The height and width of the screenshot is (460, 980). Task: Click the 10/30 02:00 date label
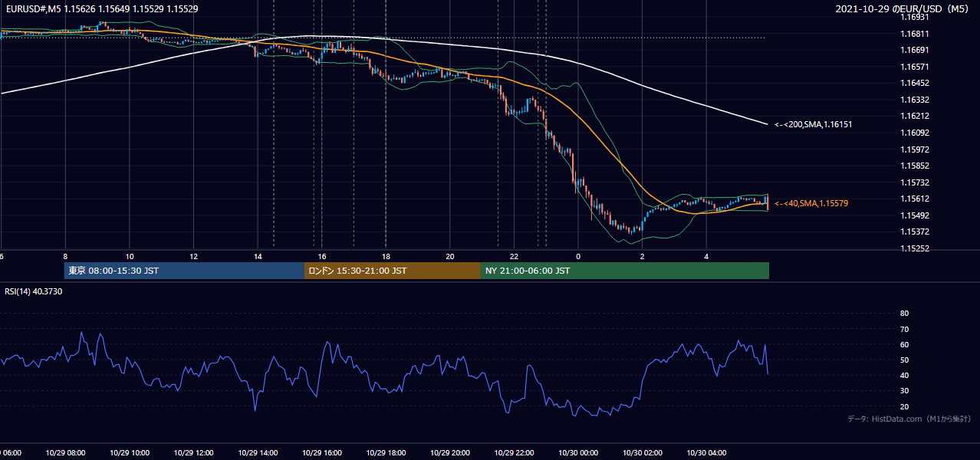pyautogui.click(x=642, y=453)
